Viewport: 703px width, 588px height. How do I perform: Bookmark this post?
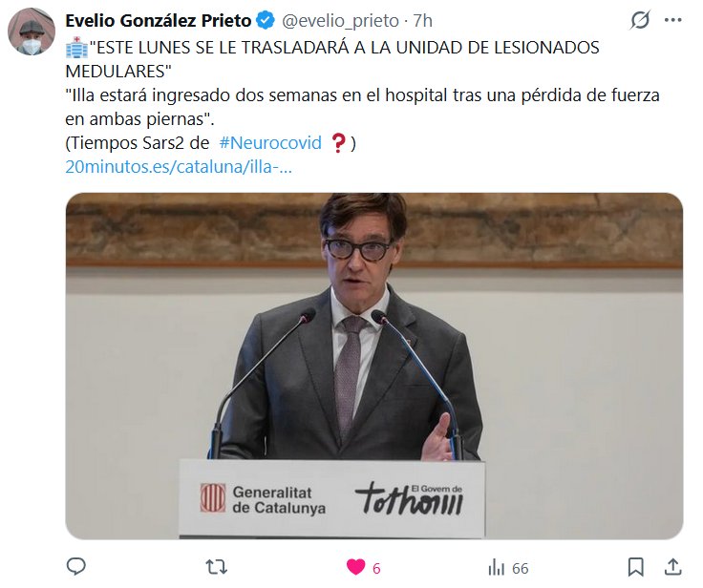coord(636,567)
